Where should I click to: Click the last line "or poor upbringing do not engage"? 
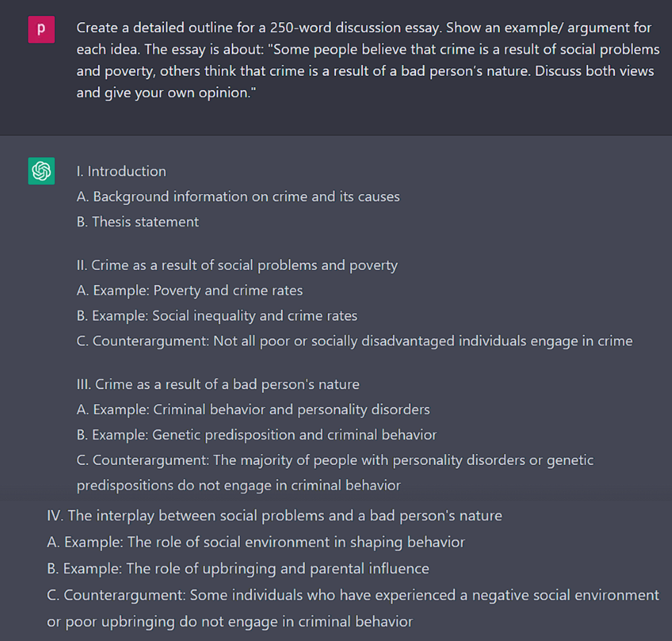pyautogui.click(x=230, y=622)
